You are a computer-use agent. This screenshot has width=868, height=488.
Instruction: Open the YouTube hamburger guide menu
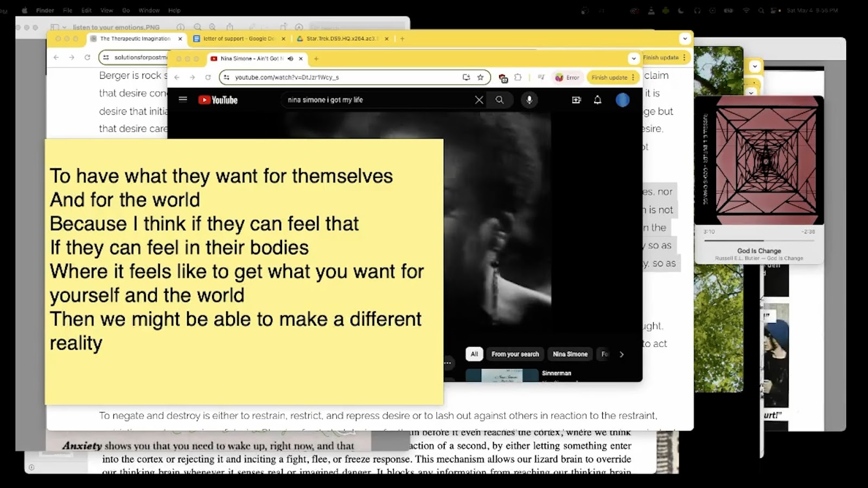coord(183,99)
